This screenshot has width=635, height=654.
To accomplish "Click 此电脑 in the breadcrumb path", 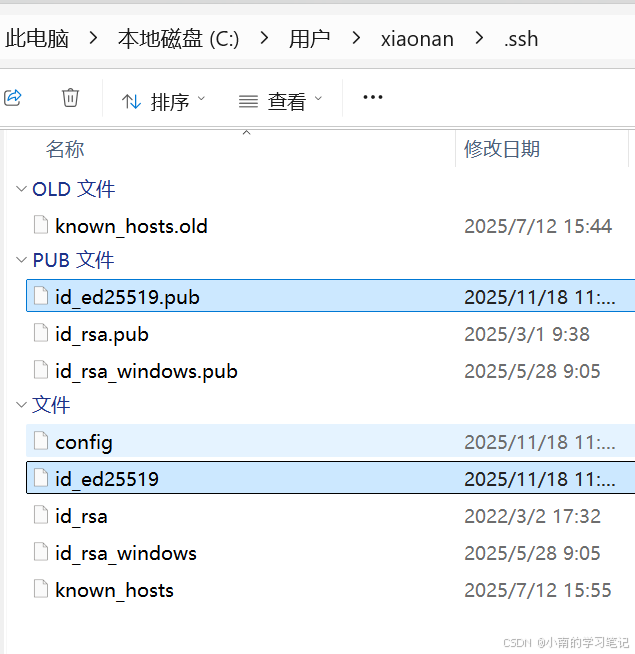I will click(37, 39).
